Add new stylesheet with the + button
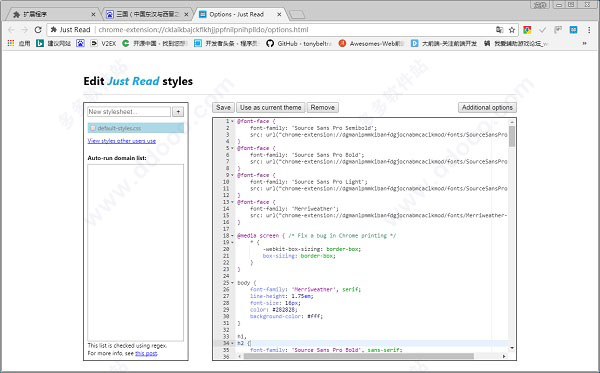The height and width of the screenshot is (373, 600). pos(178,112)
